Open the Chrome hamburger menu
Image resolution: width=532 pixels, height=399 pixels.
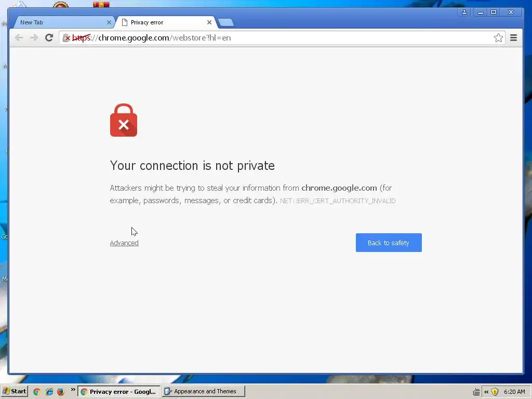pyautogui.click(x=513, y=37)
